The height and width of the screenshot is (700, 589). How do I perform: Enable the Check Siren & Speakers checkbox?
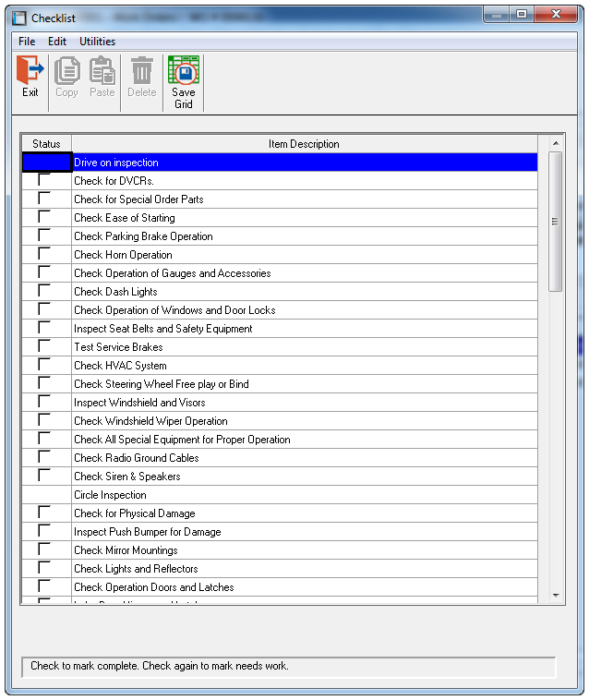coord(44,477)
